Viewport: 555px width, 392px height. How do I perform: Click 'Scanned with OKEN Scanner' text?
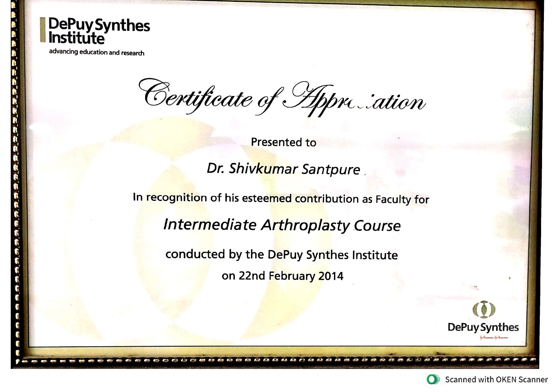pos(496,379)
